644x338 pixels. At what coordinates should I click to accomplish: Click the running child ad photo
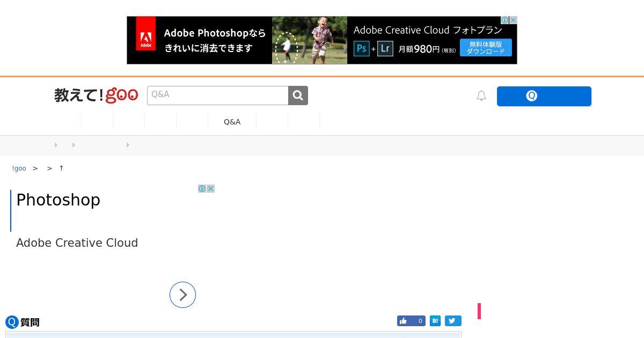pyautogui.click(x=310, y=40)
